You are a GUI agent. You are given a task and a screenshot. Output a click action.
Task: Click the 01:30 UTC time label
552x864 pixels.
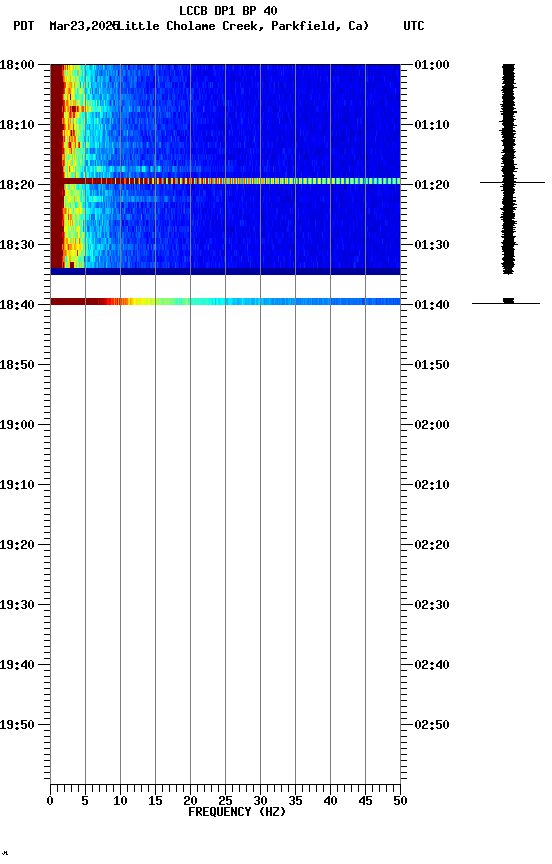[432, 245]
